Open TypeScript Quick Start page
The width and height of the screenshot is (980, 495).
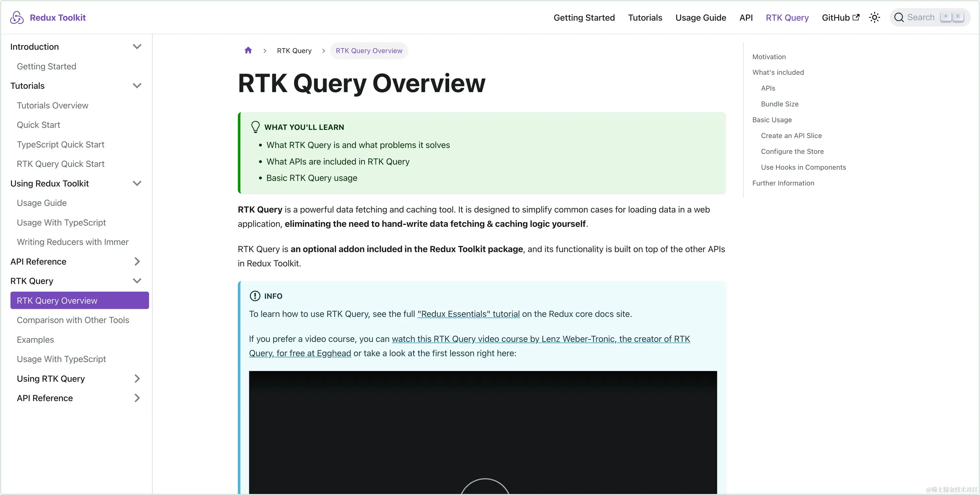coord(61,144)
